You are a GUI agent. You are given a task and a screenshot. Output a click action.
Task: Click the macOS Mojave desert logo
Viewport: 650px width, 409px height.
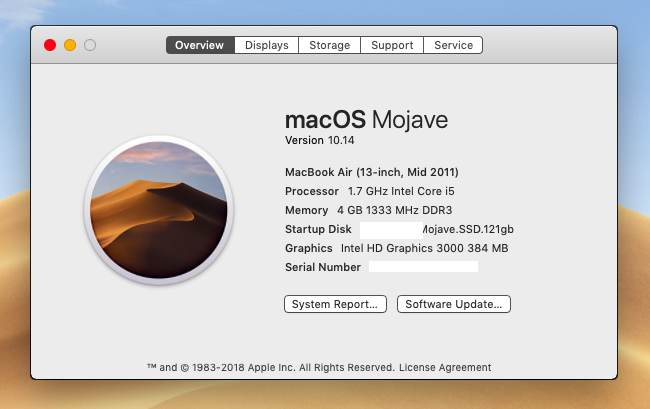[159, 210]
